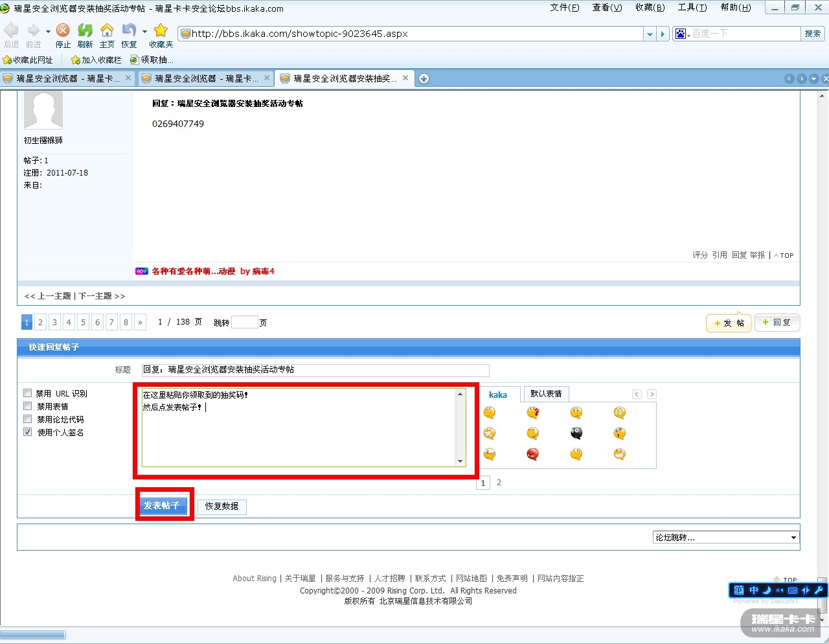Open the 论坛跳转... forum jump dropdown
This screenshot has width=829, height=644.
tap(726, 537)
